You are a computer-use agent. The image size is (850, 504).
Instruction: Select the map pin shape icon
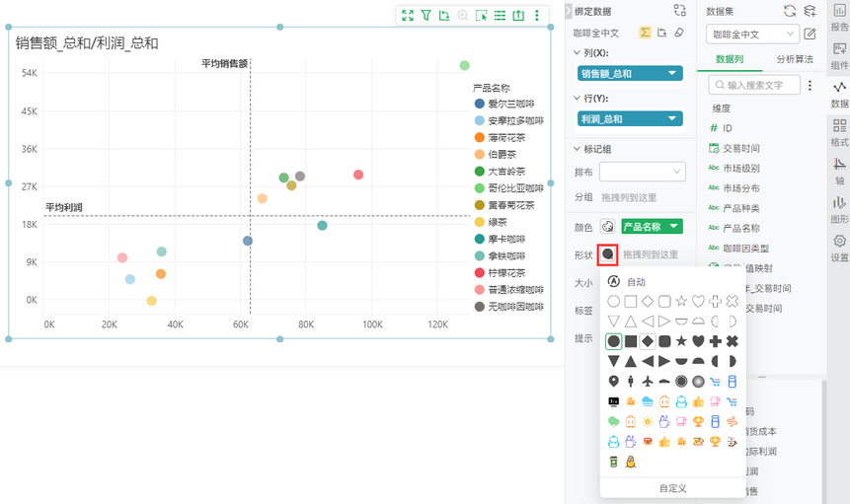(613, 381)
